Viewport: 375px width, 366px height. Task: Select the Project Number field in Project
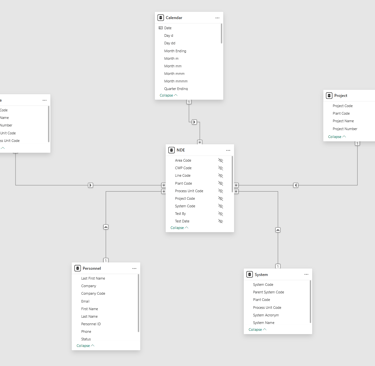[345, 129]
